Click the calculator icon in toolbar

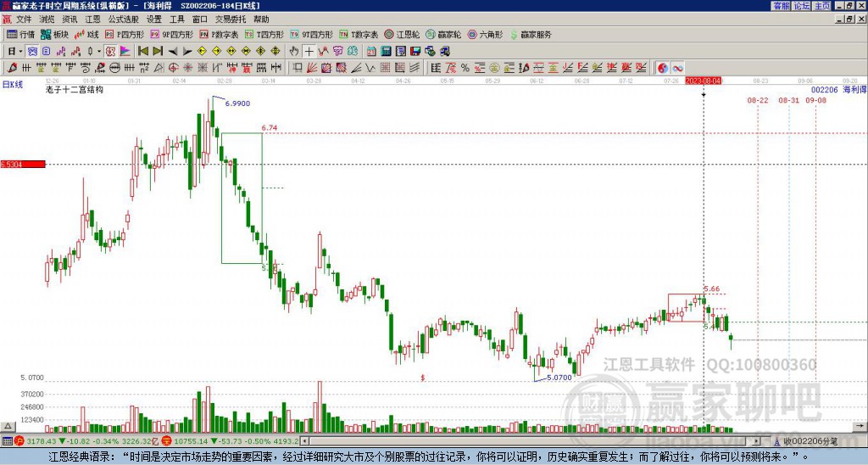tap(386, 52)
